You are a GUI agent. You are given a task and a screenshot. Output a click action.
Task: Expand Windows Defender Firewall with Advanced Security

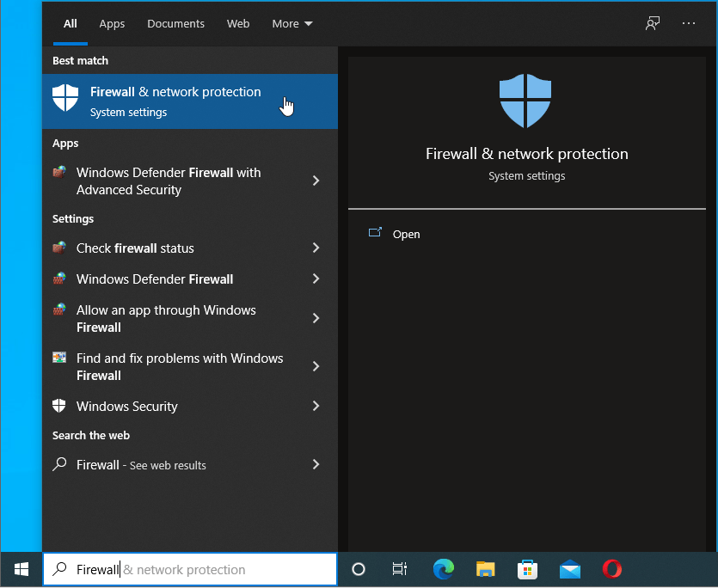point(316,181)
